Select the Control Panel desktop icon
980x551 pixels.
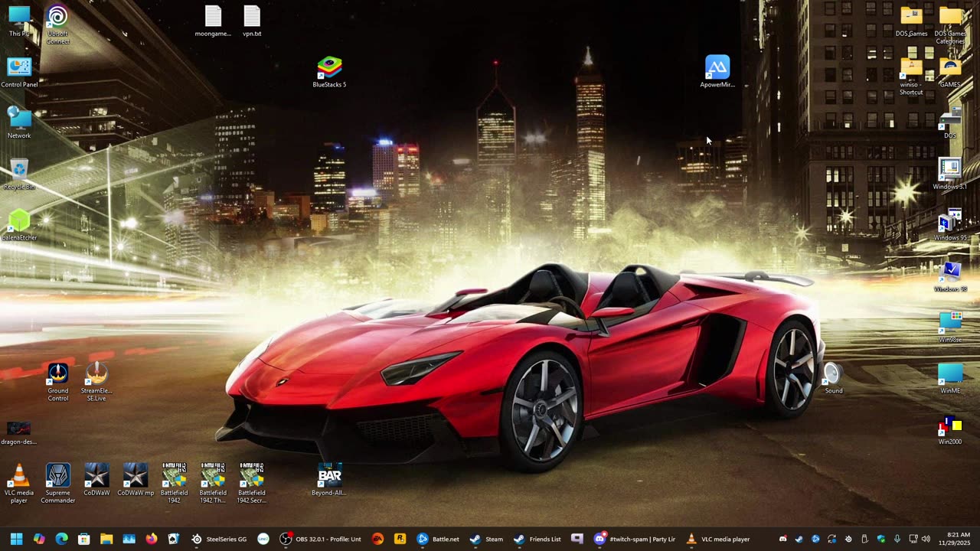19,73
